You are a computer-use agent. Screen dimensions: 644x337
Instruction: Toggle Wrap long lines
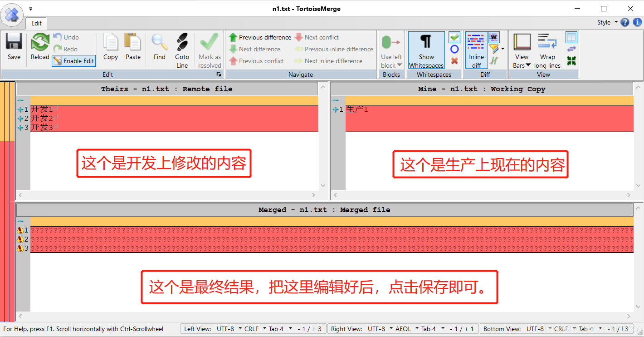coord(547,50)
